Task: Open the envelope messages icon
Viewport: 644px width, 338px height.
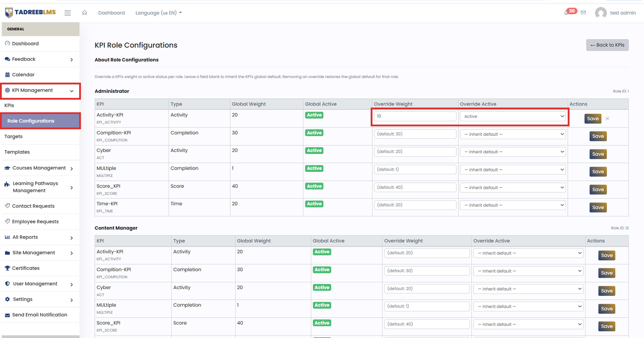Action: (583, 12)
